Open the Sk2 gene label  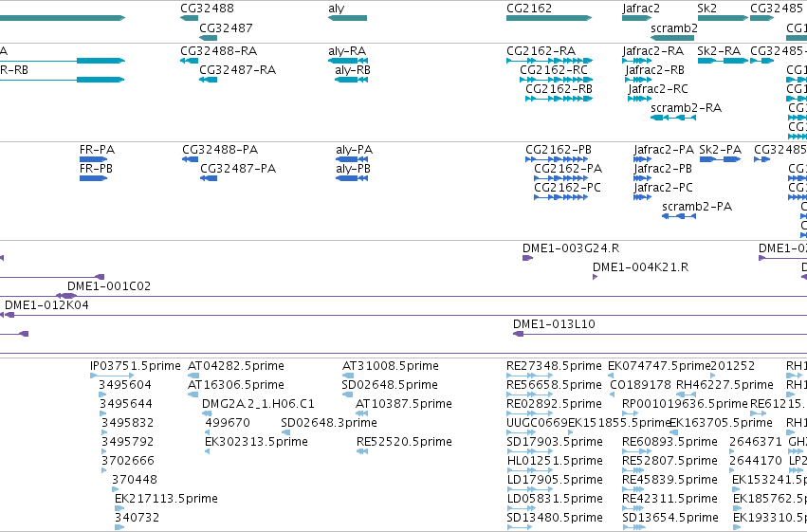click(x=707, y=9)
